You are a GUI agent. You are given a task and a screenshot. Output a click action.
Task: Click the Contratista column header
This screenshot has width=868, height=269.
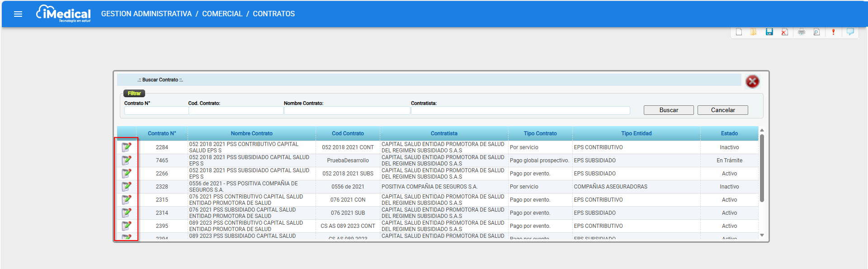[444, 133]
